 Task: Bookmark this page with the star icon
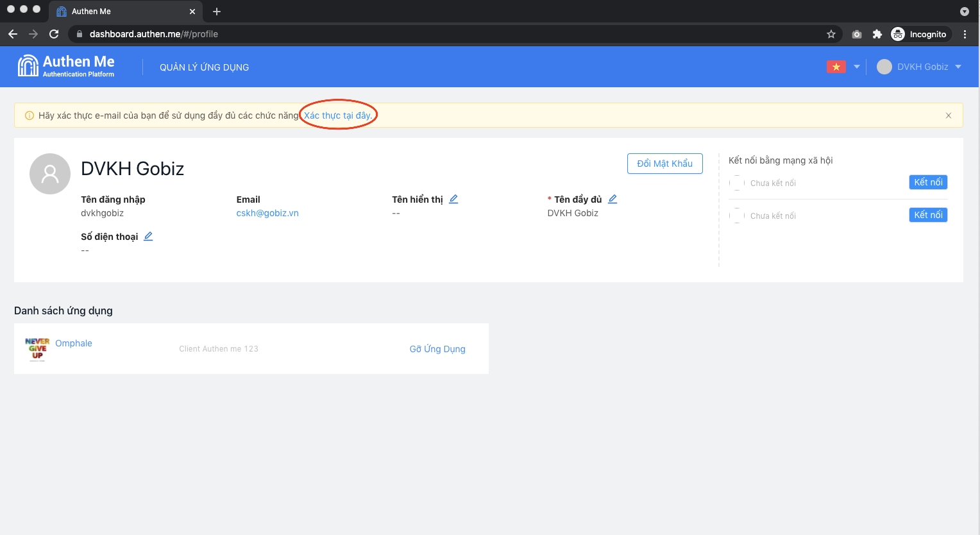point(831,34)
